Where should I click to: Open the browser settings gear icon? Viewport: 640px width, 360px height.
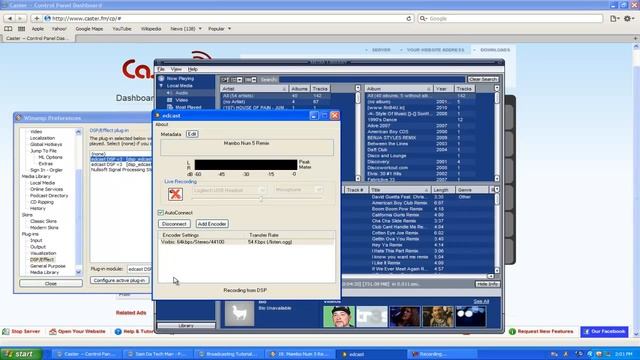click(629, 18)
